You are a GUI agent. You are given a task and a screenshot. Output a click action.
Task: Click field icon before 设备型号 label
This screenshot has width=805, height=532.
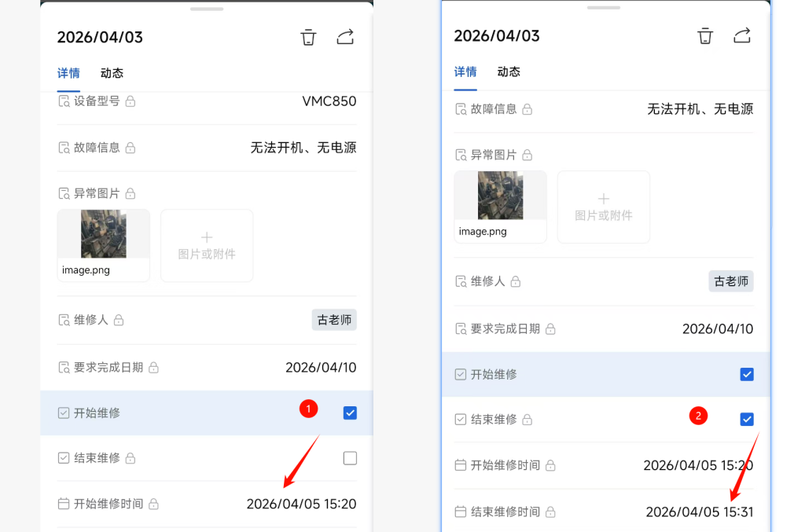tap(64, 101)
